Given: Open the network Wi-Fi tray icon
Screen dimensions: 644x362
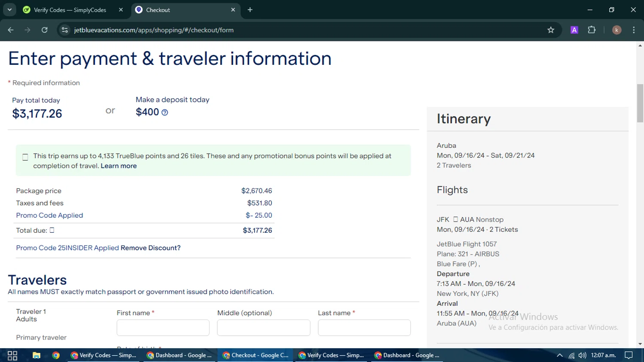Looking at the screenshot, I should pyautogui.click(x=571, y=356).
